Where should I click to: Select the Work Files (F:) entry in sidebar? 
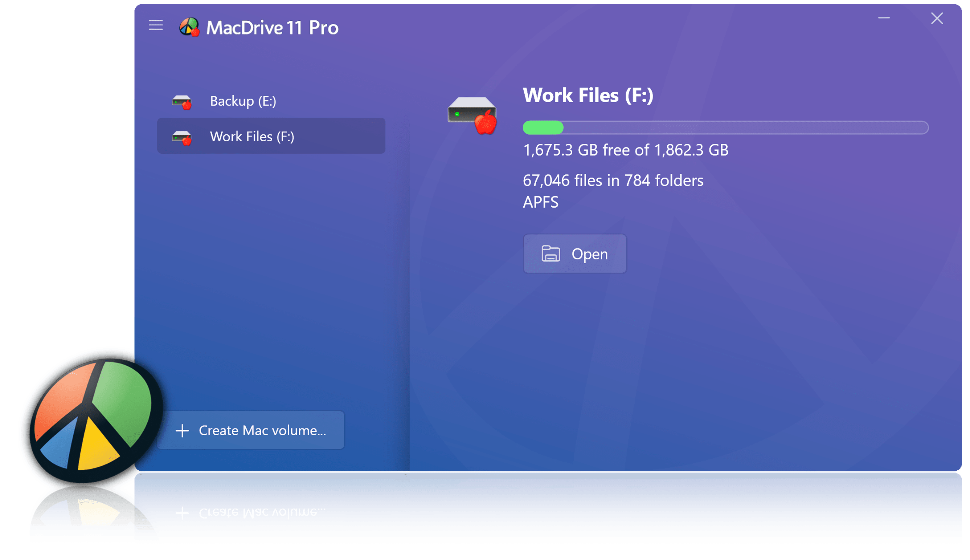pos(271,136)
